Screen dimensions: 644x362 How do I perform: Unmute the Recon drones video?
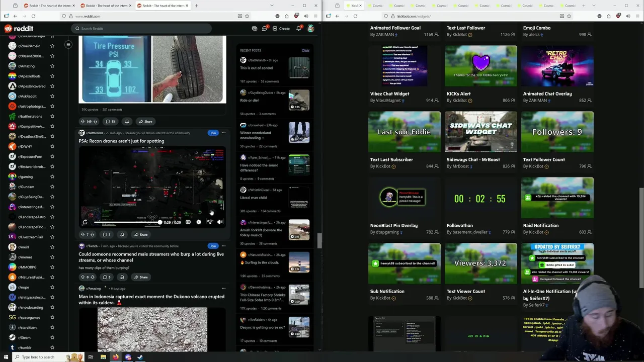point(220,222)
